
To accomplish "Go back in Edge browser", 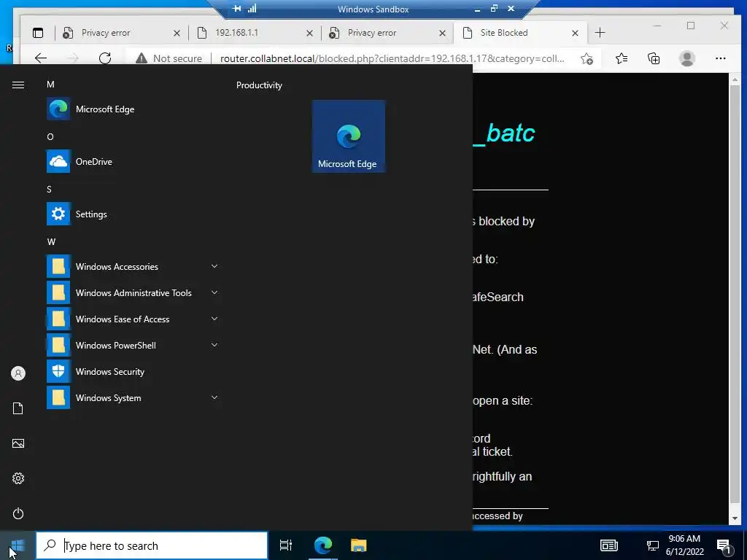I will 41,58.
